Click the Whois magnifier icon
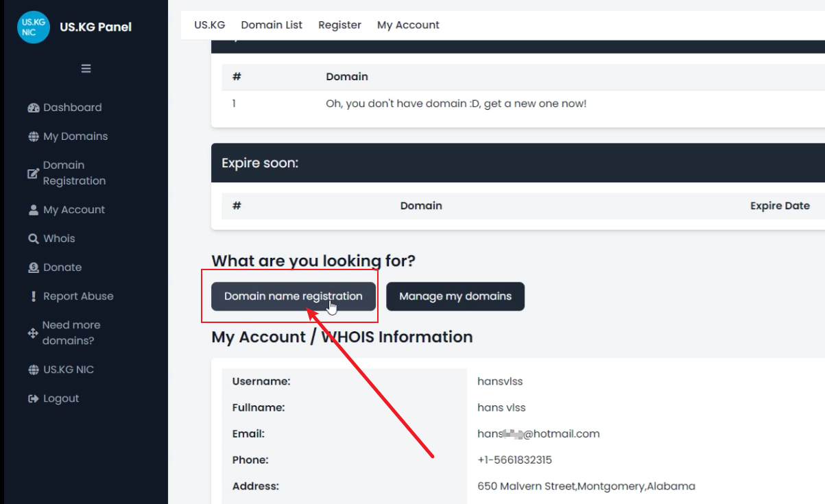This screenshot has width=825, height=504. click(x=34, y=239)
